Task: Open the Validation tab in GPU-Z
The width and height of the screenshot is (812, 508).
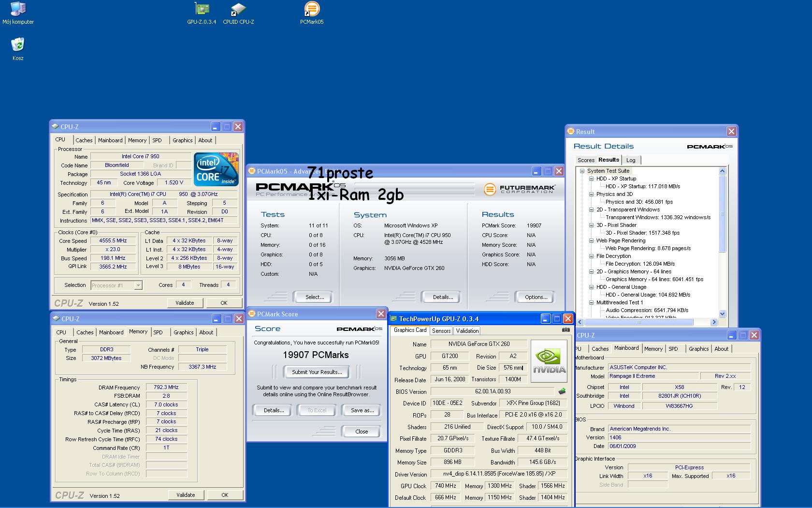Action: pos(467,331)
